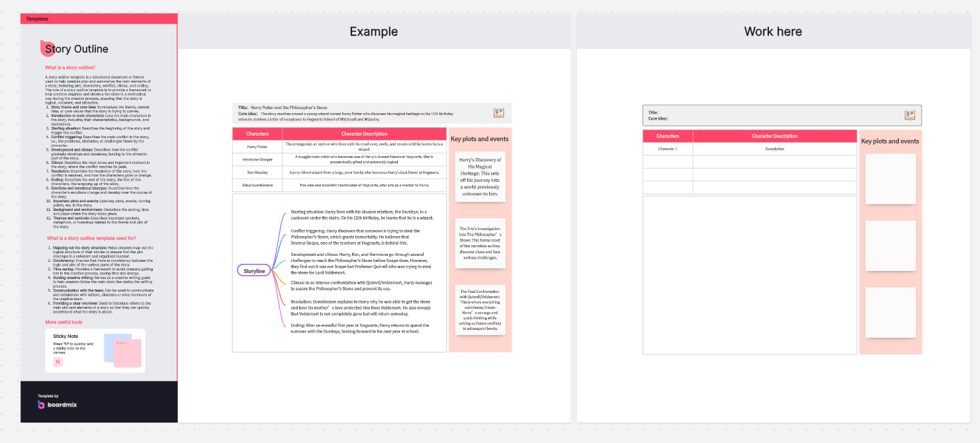The image size is (980, 443).
Task: Click the 'Character 1' table cell
Action: [x=668, y=149]
